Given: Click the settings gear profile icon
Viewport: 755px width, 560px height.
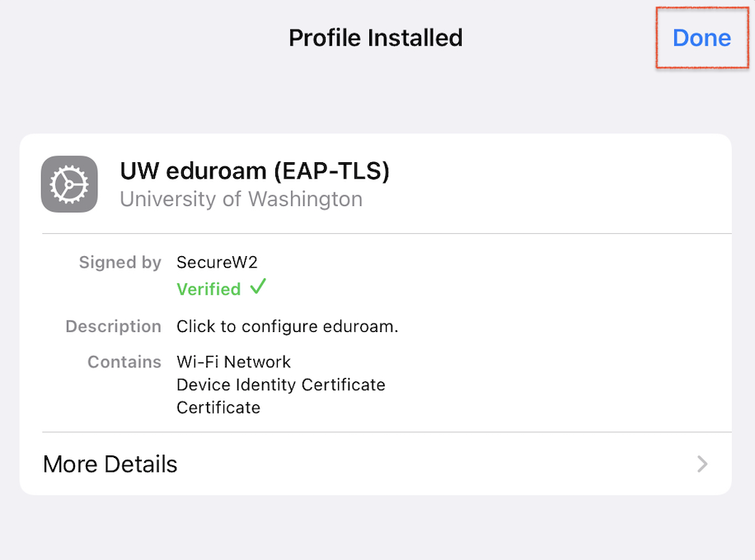Looking at the screenshot, I should (x=69, y=184).
